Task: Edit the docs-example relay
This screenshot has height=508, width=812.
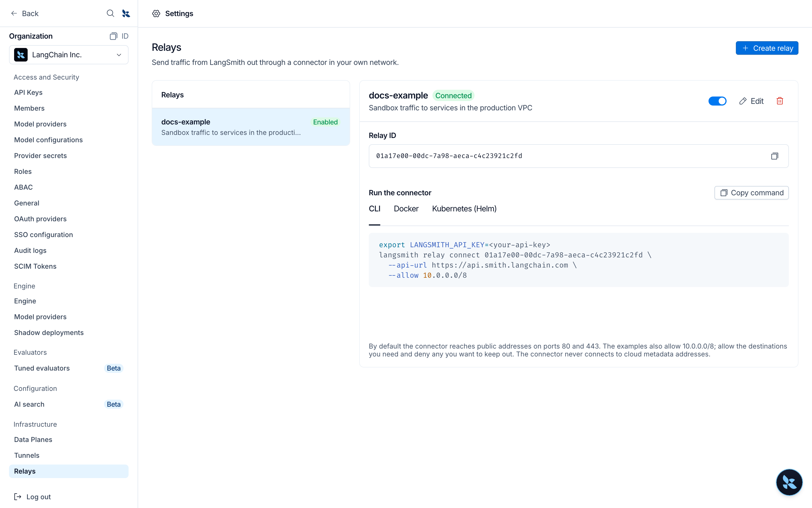Action: [x=751, y=101]
